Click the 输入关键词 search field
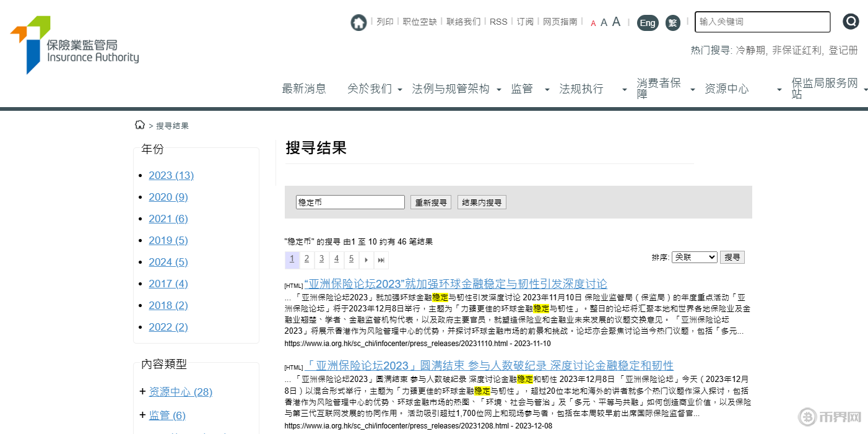The height and width of the screenshot is (434, 868). 762,22
